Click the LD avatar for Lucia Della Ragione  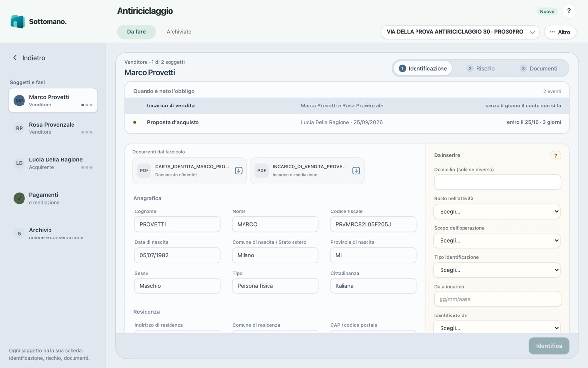(x=19, y=163)
